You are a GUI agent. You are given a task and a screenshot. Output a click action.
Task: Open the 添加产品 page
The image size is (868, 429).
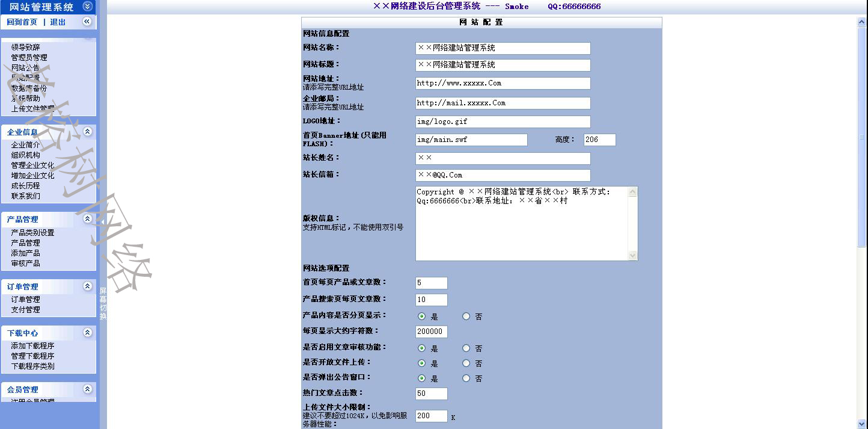pyautogui.click(x=25, y=253)
